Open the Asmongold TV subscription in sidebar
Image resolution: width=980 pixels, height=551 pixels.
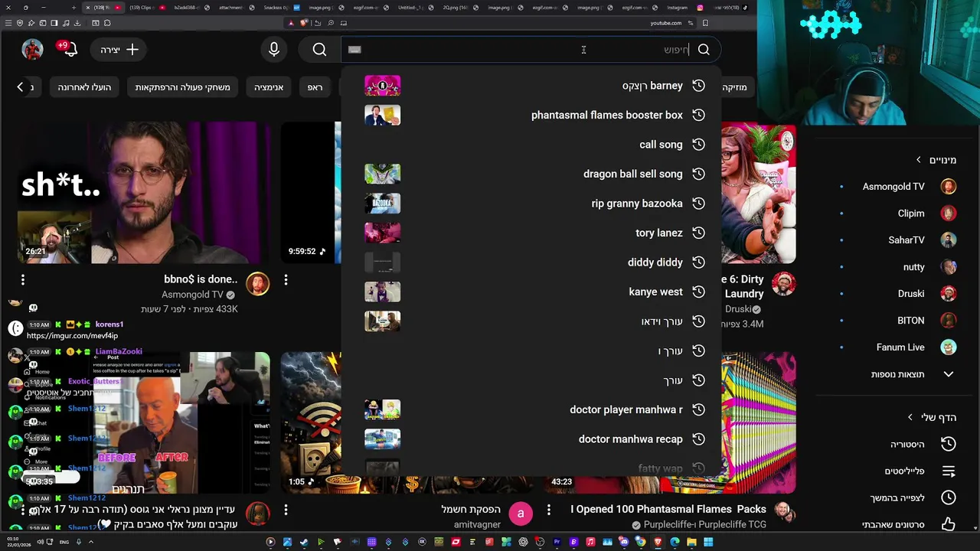[x=895, y=186]
